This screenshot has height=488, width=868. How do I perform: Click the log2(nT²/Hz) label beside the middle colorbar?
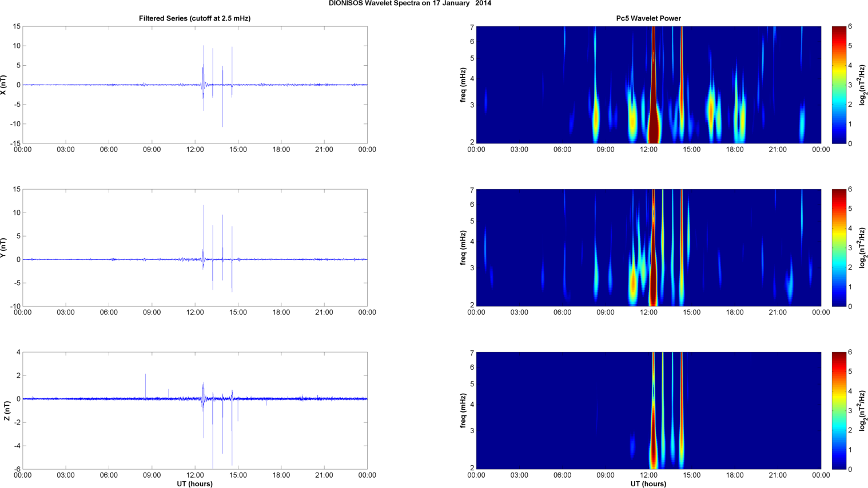point(862,247)
